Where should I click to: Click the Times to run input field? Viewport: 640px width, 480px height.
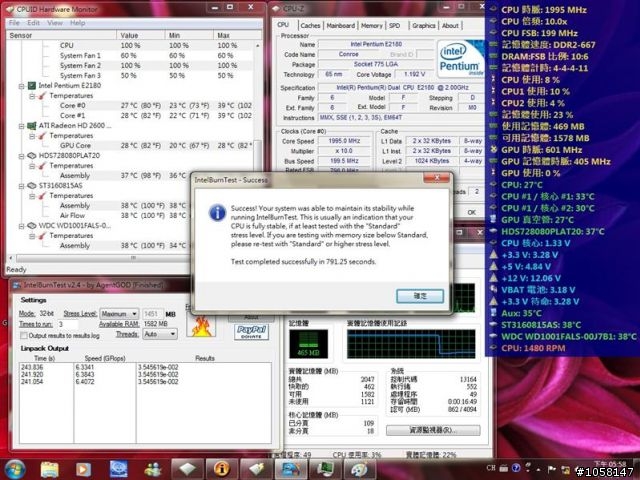[x=68, y=324]
